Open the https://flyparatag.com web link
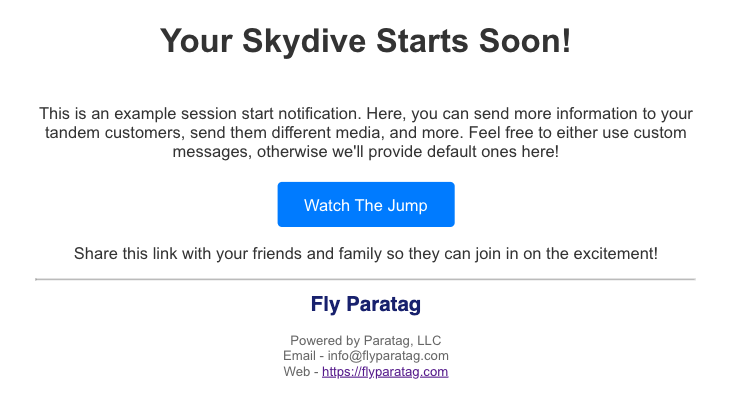Screen dimensions: 733x414 [x=385, y=372]
